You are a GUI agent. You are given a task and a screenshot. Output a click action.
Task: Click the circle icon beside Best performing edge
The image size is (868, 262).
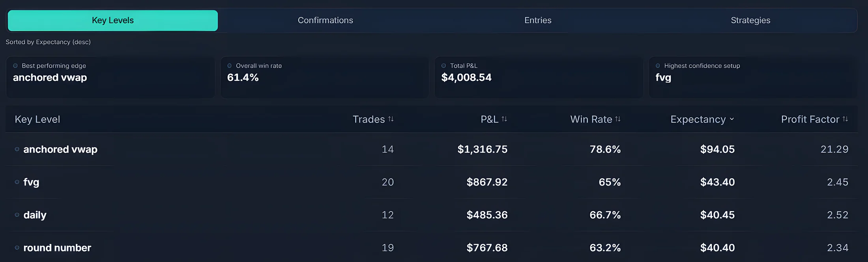coord(15,66)
